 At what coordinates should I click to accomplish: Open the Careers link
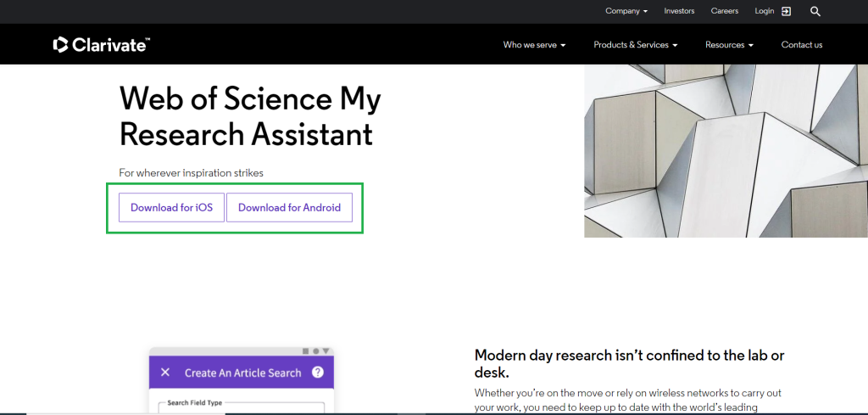tap(725, 11)
